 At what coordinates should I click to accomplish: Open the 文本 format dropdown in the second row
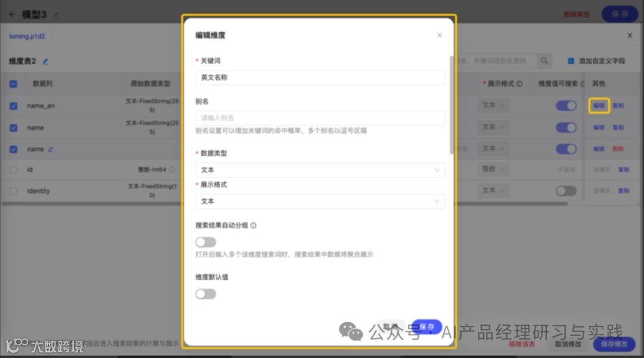493,127
